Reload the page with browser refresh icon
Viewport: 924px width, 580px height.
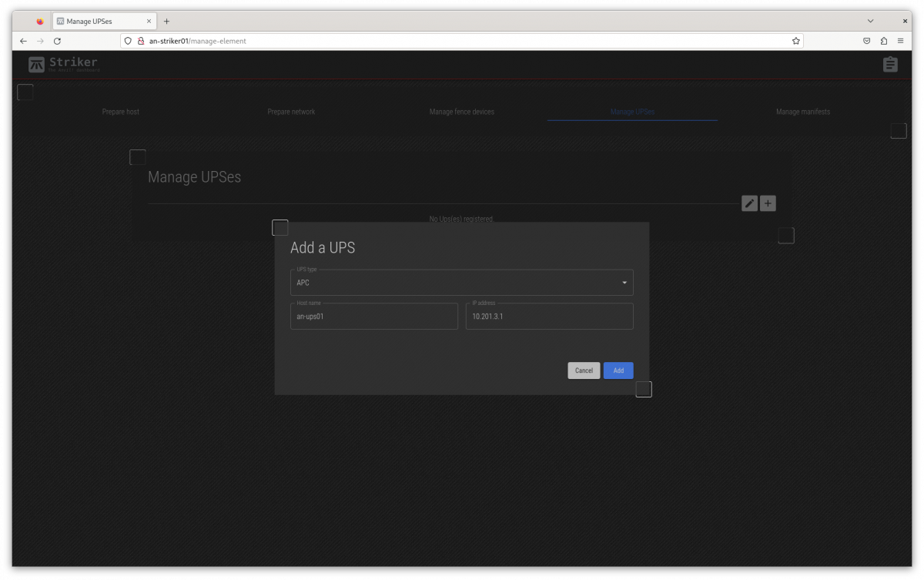pyautogui.click(x=57, y=41)
